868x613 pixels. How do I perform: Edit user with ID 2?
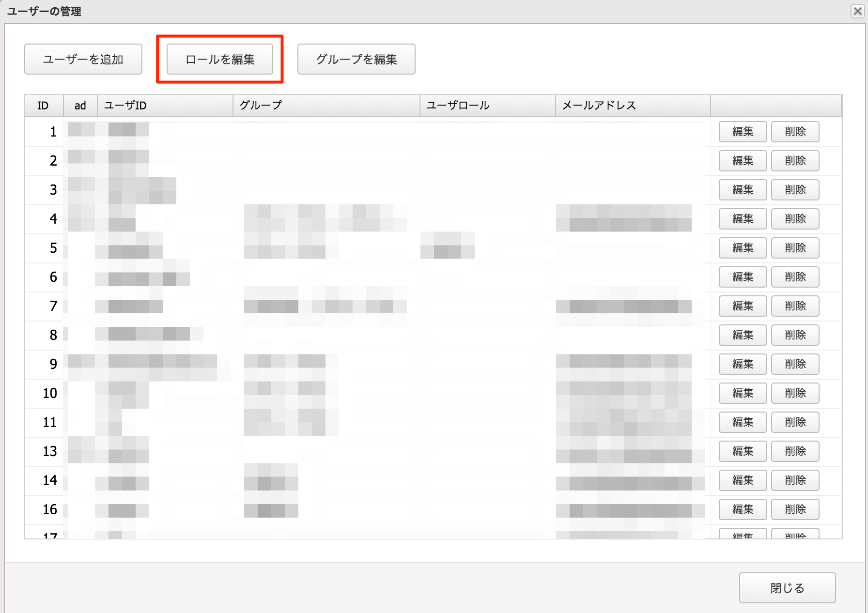(x=743, y=161)
